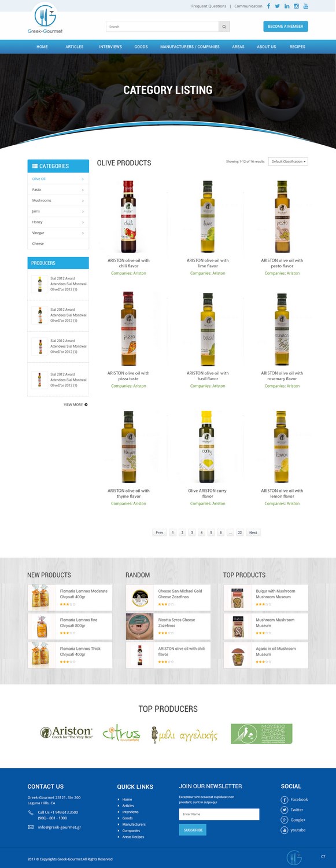This screenshot has height=868, width=336.
Task: Click the Become a Member button
Action: tap(286, 27)
